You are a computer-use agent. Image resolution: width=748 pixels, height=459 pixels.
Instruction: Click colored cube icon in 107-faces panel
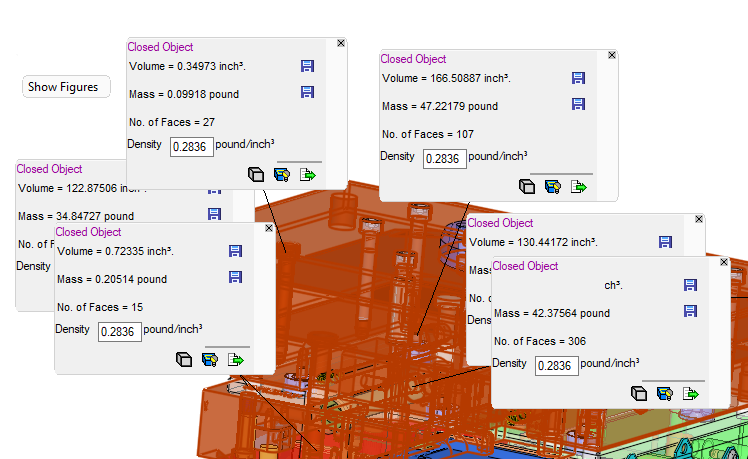tap(552, 186)
